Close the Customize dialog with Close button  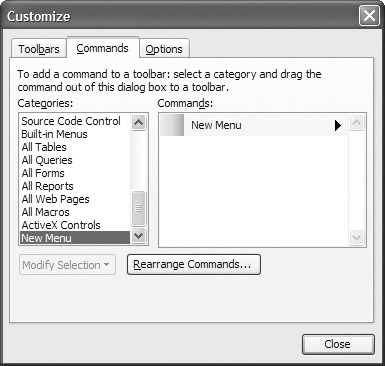[338, 344]
